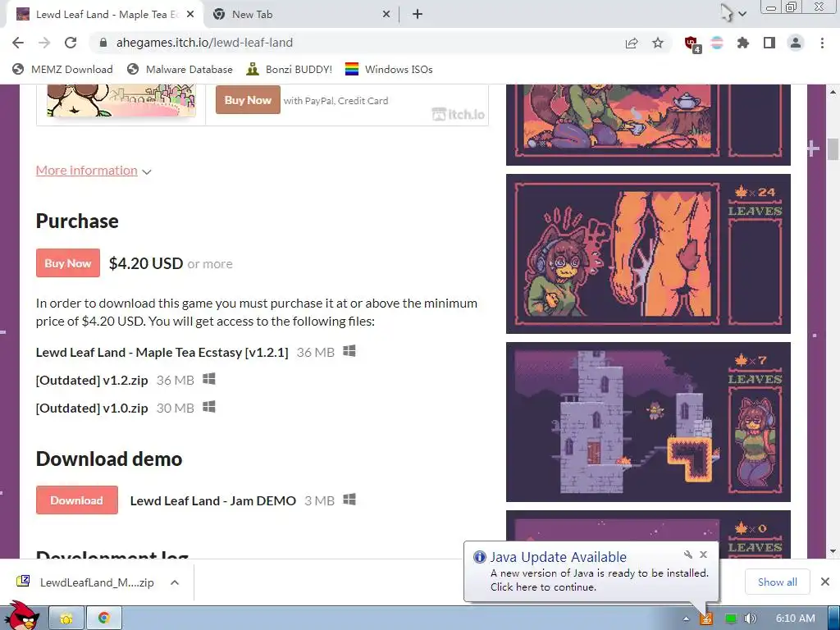Open the Chrome three-dot menu

tap(822, 43)
